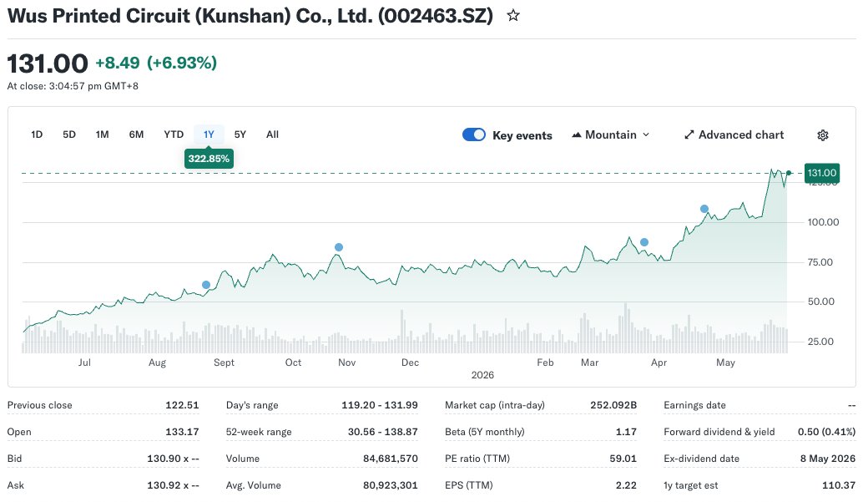Image resolution: width=868 pixels, height=502 pixels.
Task: Select the 5D time range
Action: point(69,134)
